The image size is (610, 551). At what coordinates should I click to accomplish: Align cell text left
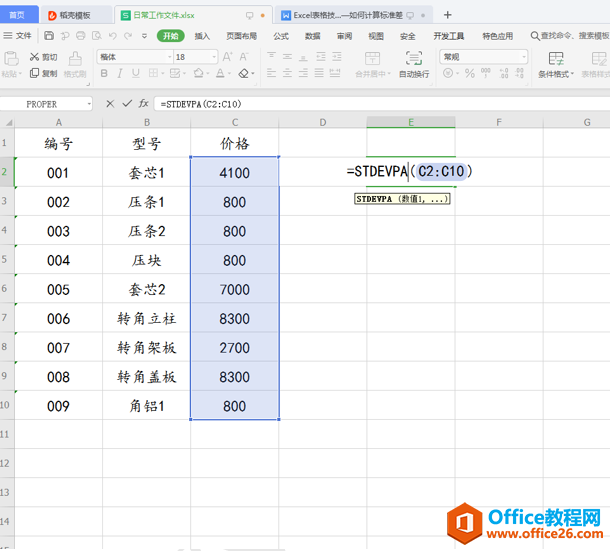(271, 73)
